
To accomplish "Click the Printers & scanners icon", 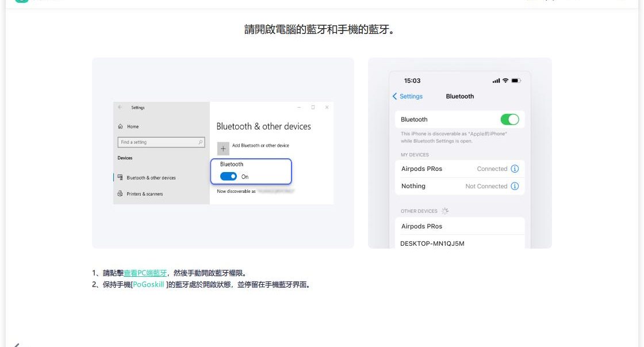I will [x=121, y=194].
